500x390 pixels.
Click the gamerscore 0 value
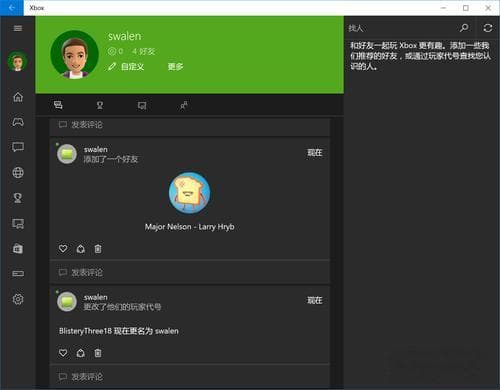116,51
